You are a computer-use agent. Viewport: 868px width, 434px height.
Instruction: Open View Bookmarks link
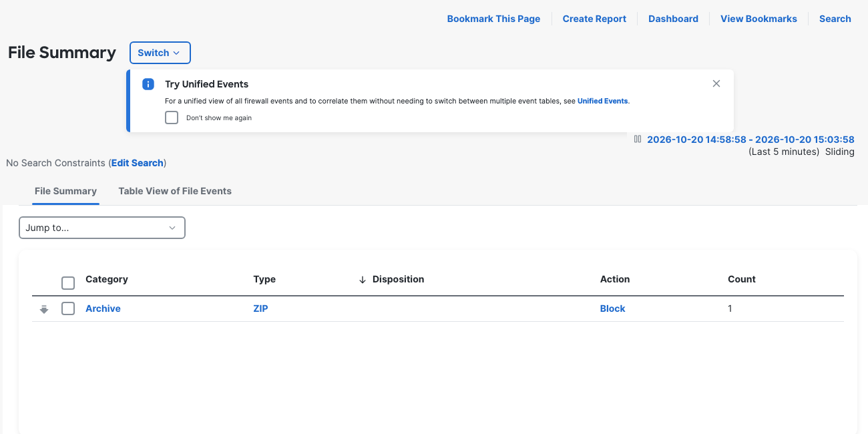coord(758,19)
